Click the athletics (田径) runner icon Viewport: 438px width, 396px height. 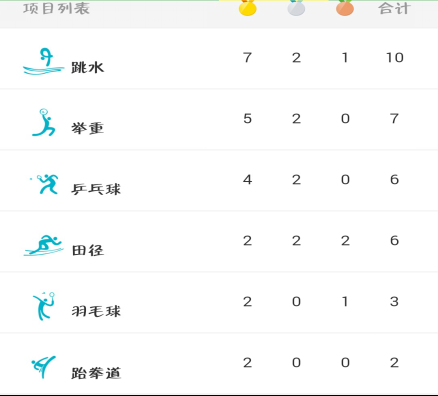(43, 245)
